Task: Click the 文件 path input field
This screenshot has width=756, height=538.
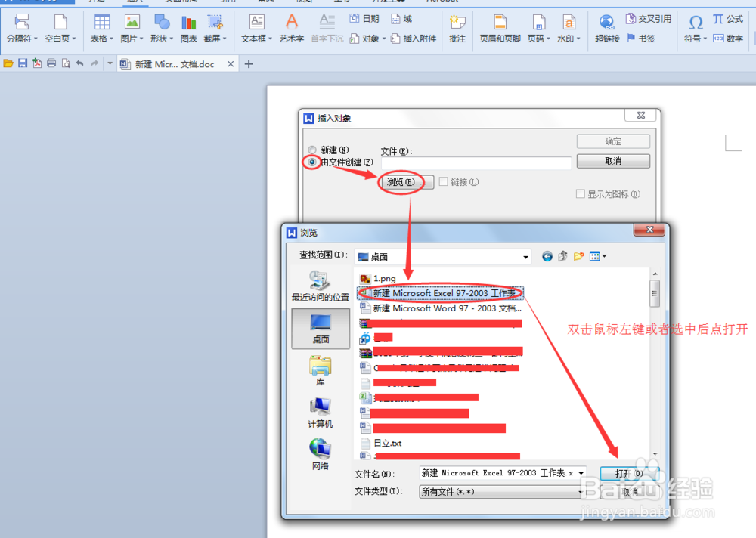Action: tap(476, 162)
